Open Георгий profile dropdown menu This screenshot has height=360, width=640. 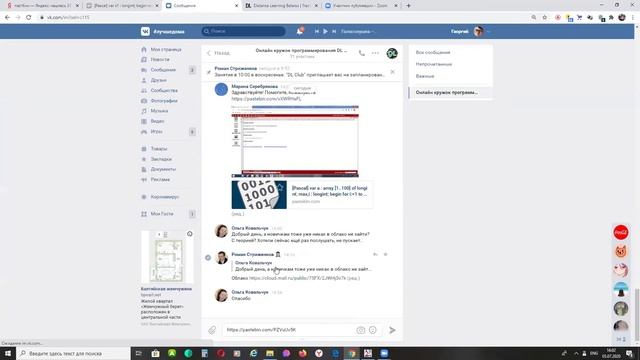[x=470, y=31]
